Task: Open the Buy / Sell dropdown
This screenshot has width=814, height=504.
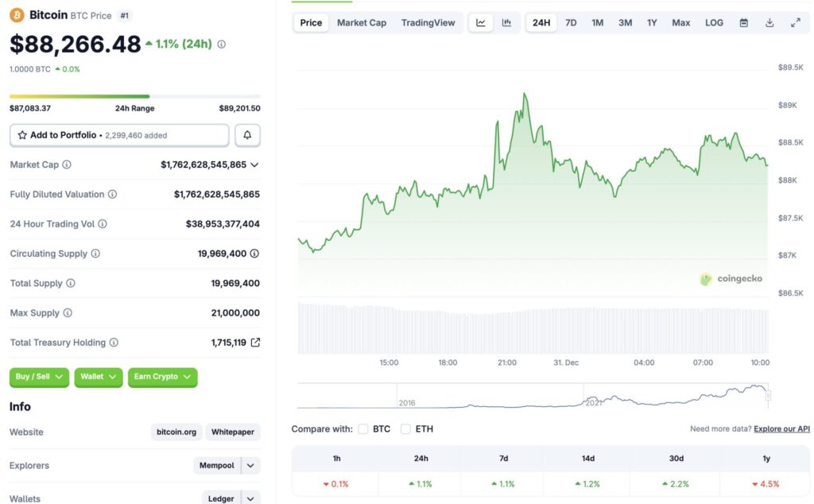Action: [38, 377]
